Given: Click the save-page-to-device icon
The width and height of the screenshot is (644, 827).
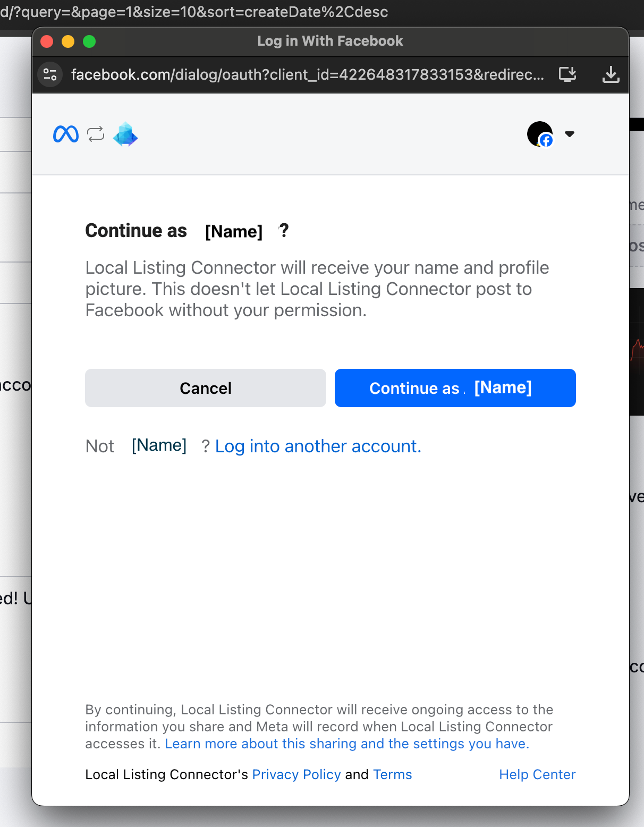Looking at the screenshot, I should pyautogui.click(x=567, y=74).
